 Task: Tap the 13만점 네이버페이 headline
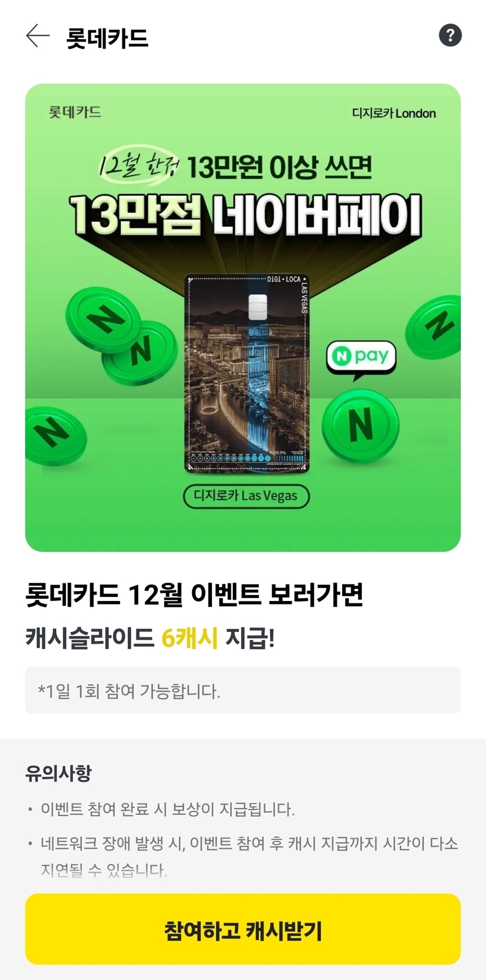point(246,216)
